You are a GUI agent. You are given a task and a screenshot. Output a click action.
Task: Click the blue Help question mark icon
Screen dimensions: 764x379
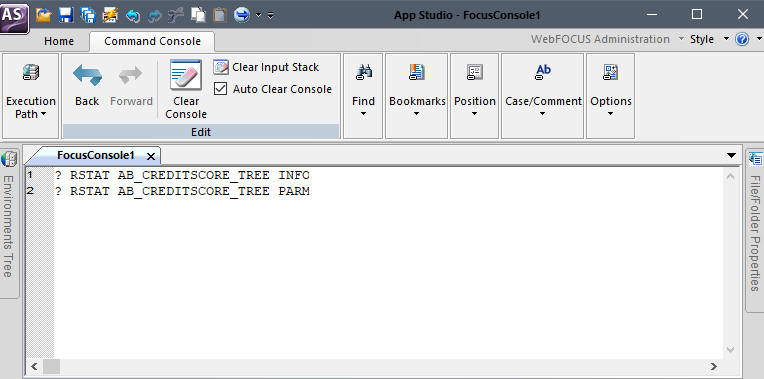(742, 39)
